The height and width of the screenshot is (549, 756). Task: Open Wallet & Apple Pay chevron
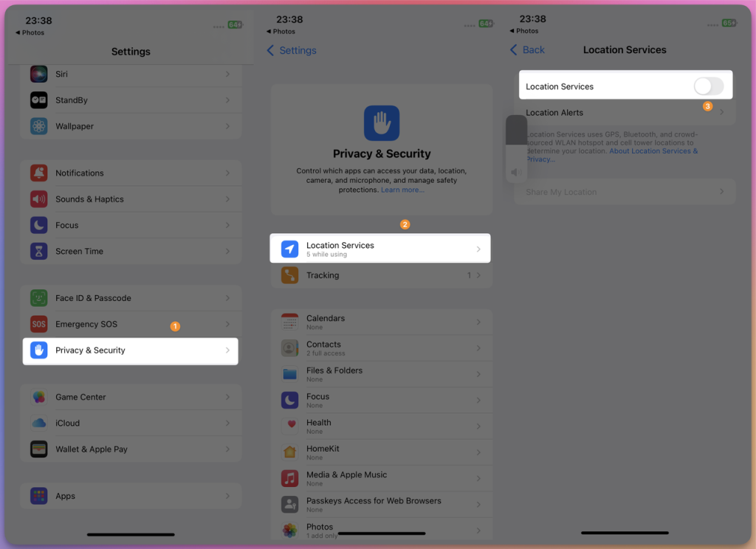[227, 449]
